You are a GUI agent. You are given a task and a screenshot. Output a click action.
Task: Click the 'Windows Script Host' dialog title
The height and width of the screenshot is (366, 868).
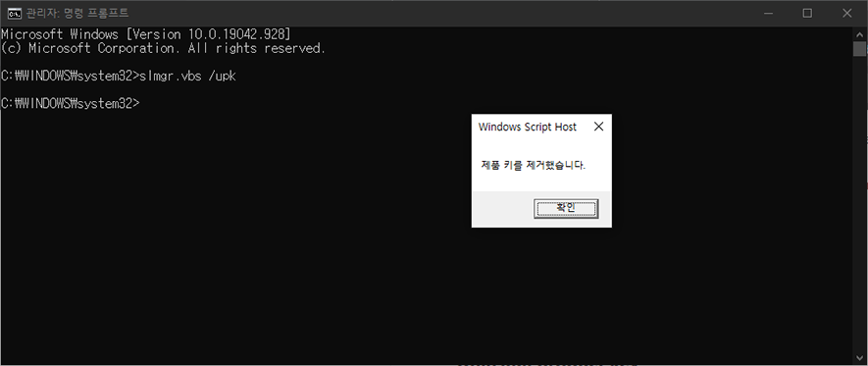[x=527, y=127]
